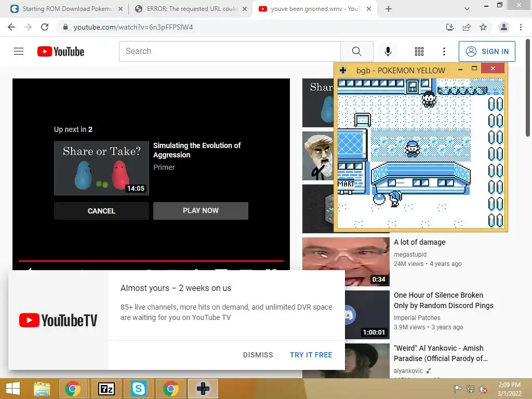532x399 pixels.
Task: Click in the YouTube search box
Action: click(x=230, y=51)
